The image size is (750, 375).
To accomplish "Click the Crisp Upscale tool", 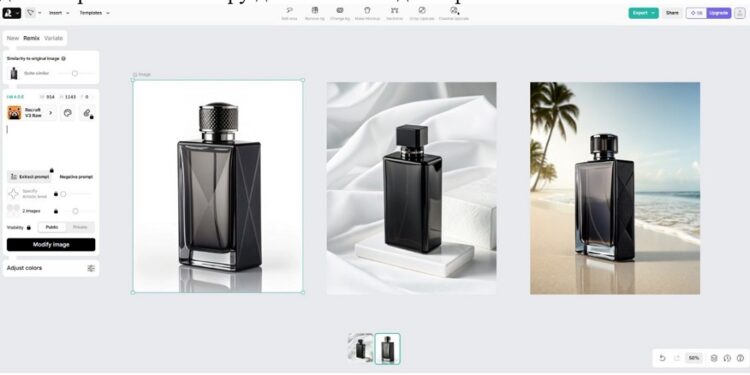I will click(422, 13).
